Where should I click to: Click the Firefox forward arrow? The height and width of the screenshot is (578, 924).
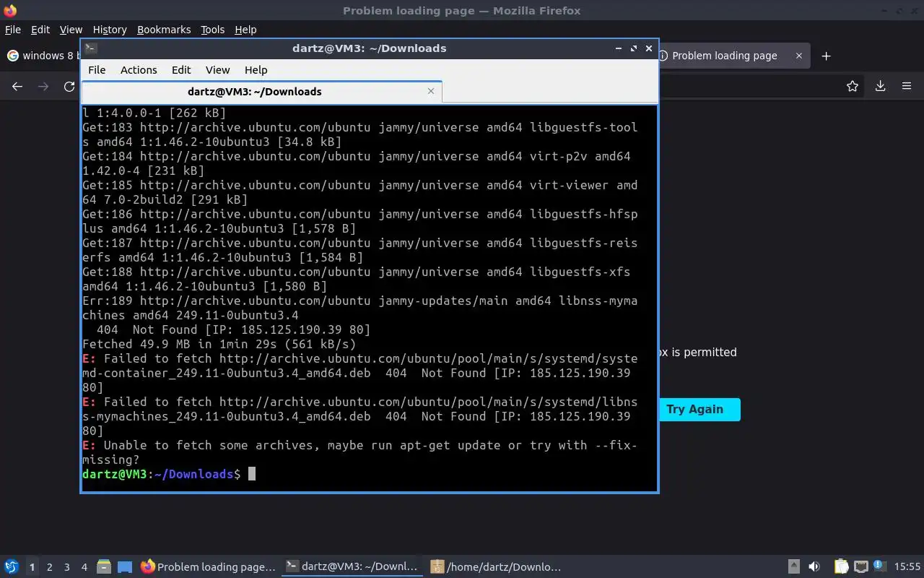pyautogui.click(x=43, y=86)
